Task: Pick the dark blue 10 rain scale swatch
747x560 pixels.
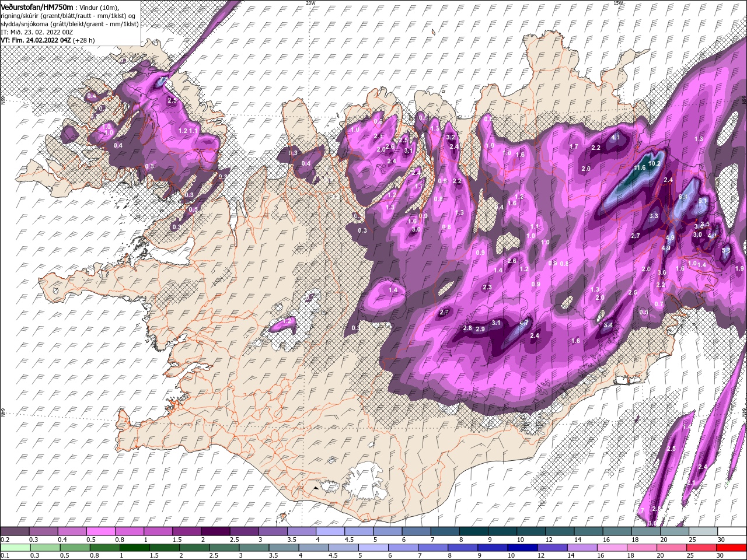Action: (x=521, y=547)
